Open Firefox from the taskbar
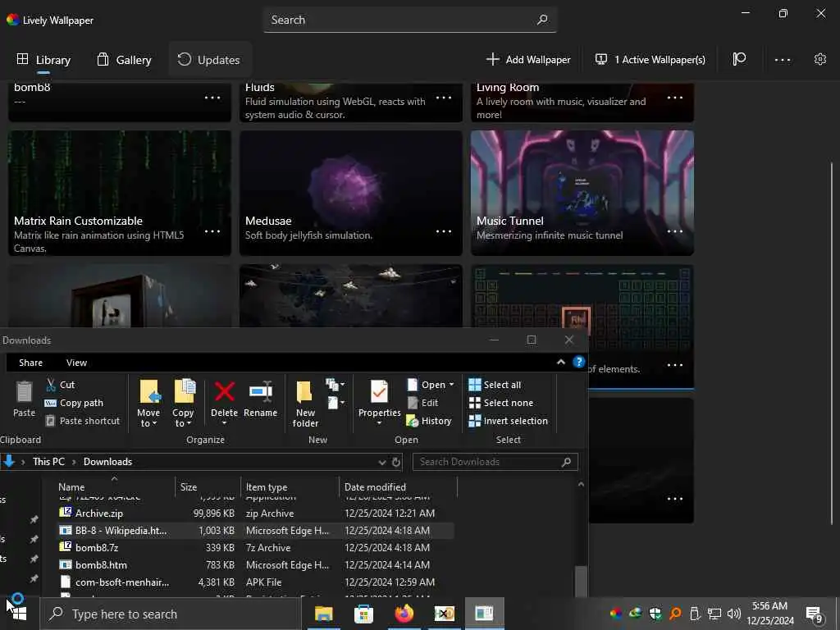This screenshot has width=840, height=630. [404, 614]
